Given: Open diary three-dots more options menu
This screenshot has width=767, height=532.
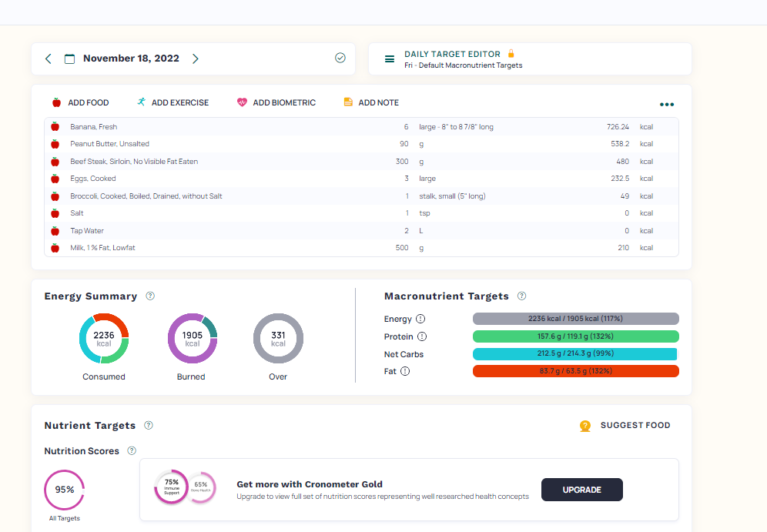Looking at the screenshot, I should (x=666, y=104).
